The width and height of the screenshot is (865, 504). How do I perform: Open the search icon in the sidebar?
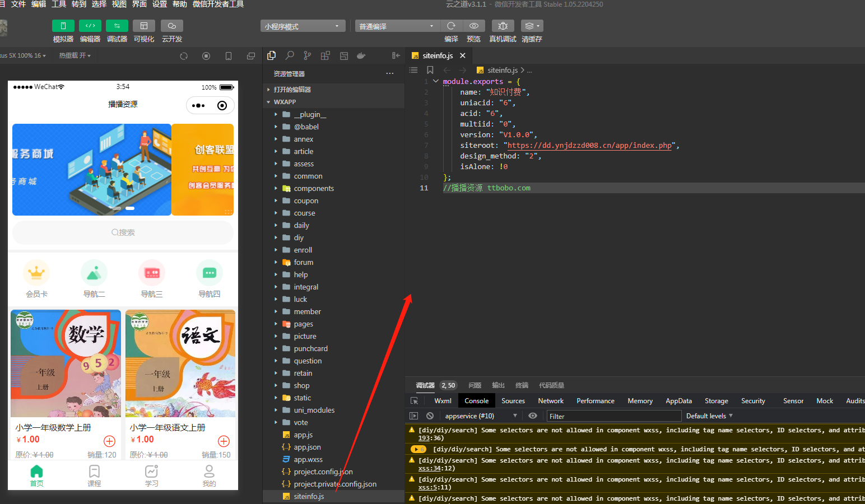290,55
